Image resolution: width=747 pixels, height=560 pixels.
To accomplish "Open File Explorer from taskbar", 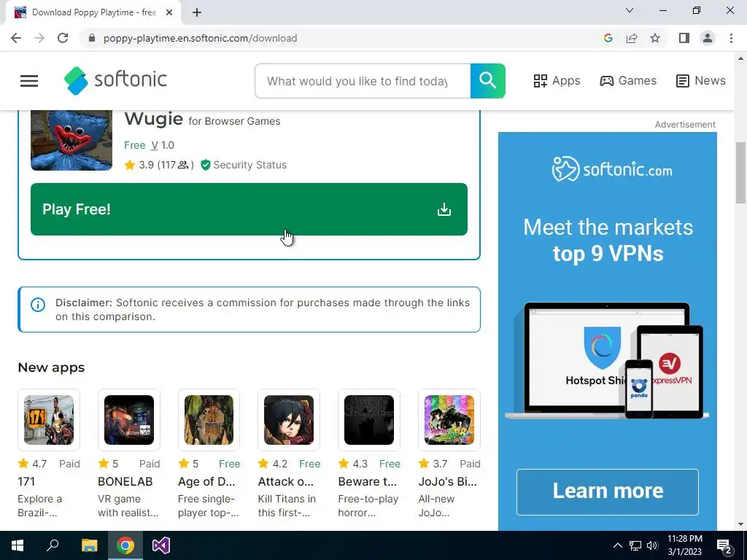I will (x=89, y=545).
